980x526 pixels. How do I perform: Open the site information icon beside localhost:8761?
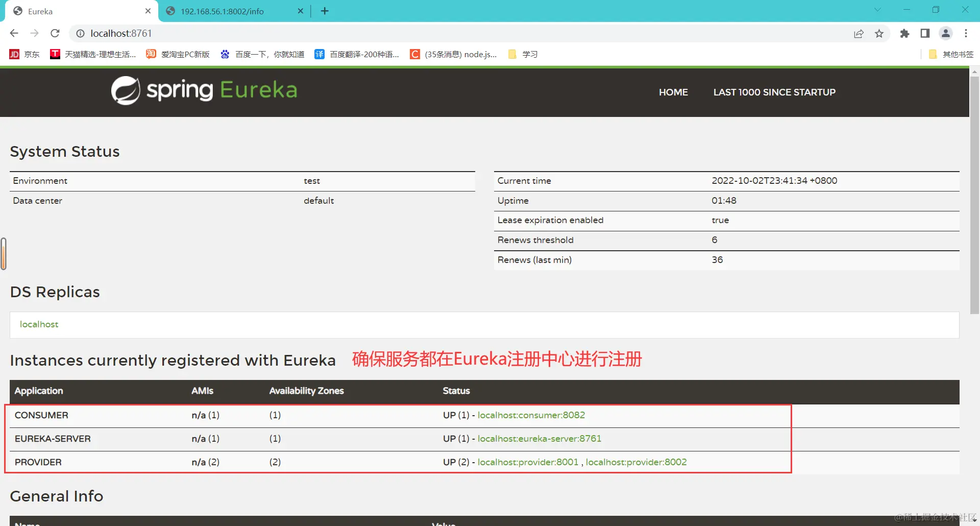[x=80, y=33]
